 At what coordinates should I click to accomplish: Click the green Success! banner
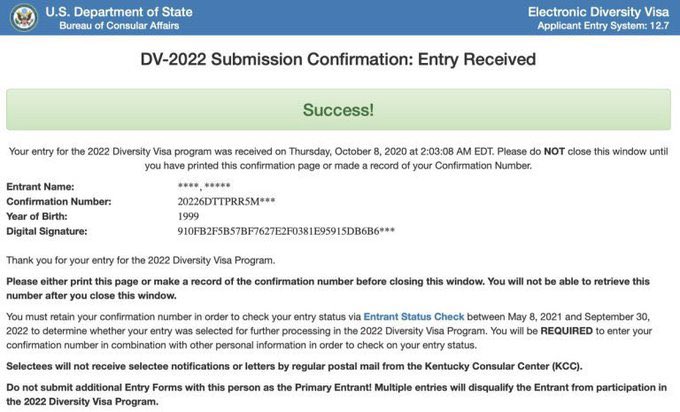[339, 109]
